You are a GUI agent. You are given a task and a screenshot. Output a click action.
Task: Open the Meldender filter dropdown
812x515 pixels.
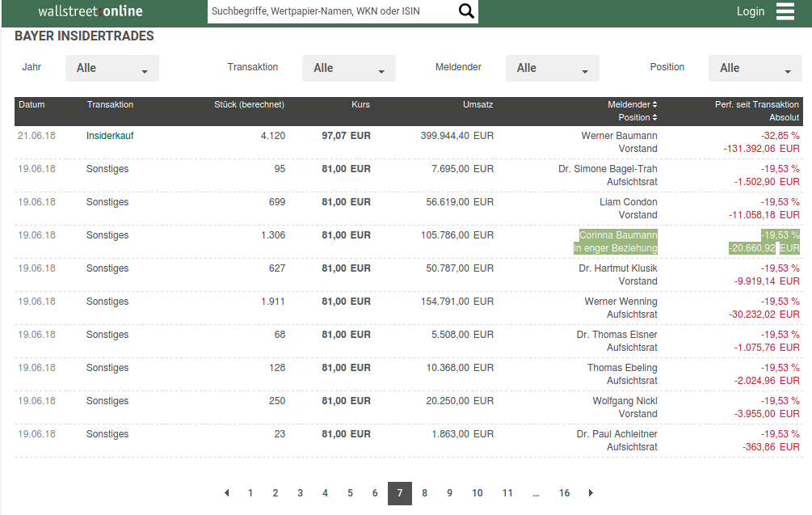[x=552, y=69]
